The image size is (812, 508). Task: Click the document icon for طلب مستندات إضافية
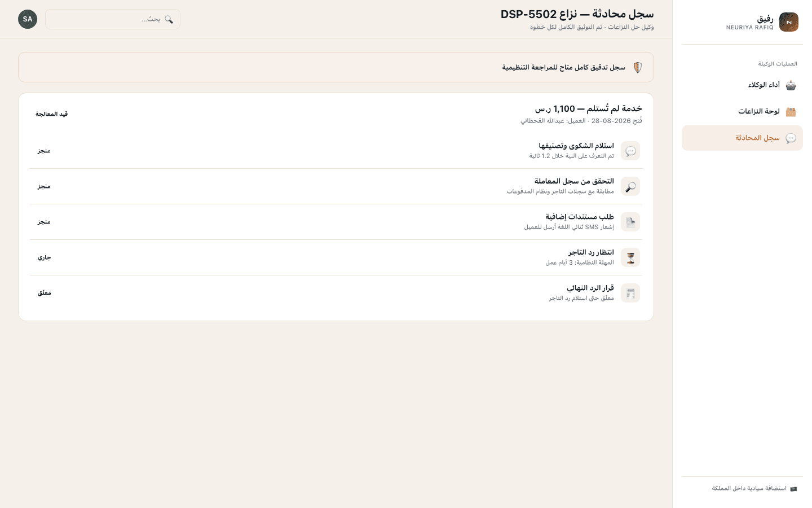(x=630, y=222)
